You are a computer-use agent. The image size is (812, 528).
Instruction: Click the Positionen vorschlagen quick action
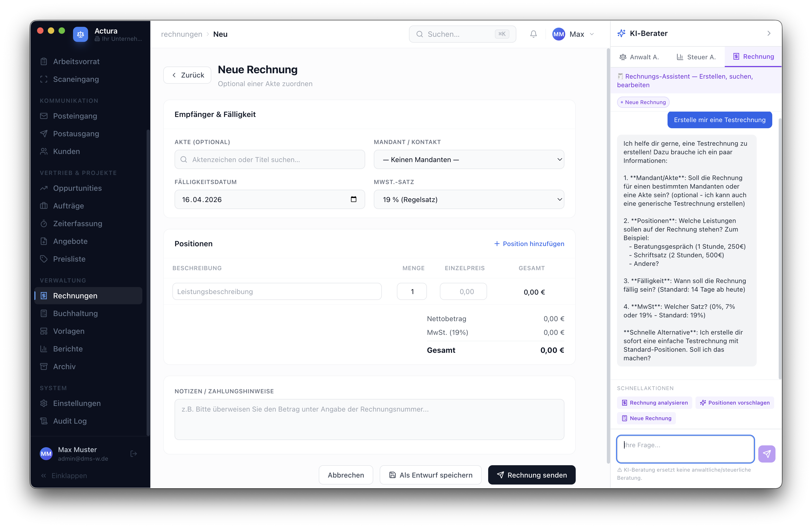pos(735,402)
